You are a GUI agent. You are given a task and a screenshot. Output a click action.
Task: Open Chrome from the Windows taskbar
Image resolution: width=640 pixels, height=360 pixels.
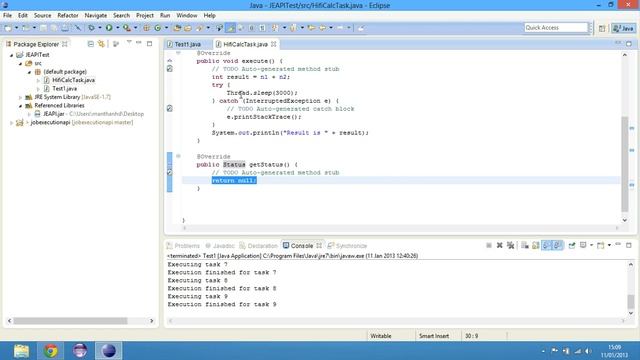[51, 351]
